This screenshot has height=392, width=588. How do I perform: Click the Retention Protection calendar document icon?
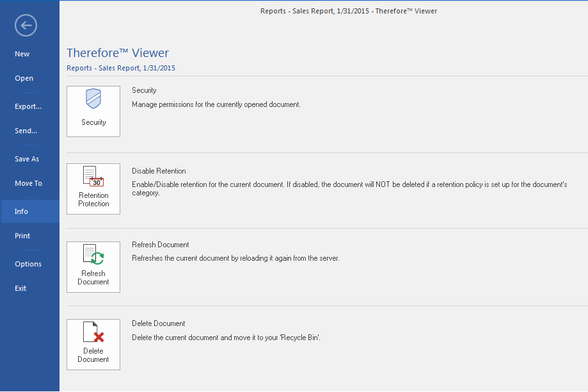click(93, 176)
